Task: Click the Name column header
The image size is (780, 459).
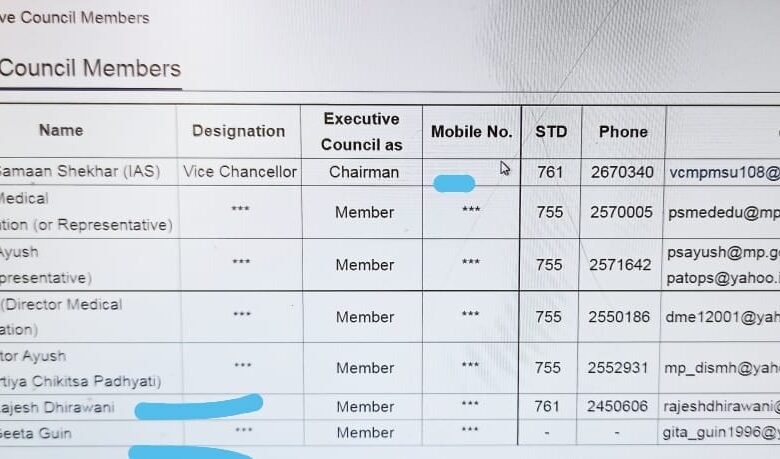Action: 61,130
